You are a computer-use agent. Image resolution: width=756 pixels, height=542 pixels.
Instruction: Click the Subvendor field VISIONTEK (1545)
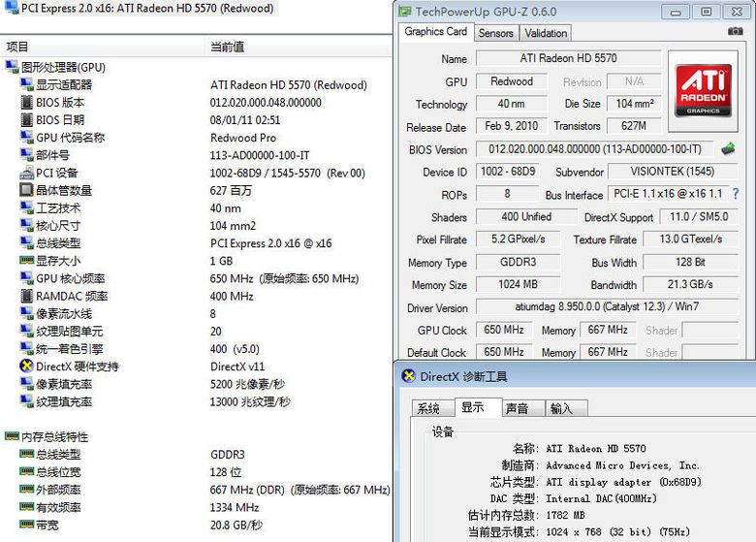pyautogui.click(x=673, y=172)
